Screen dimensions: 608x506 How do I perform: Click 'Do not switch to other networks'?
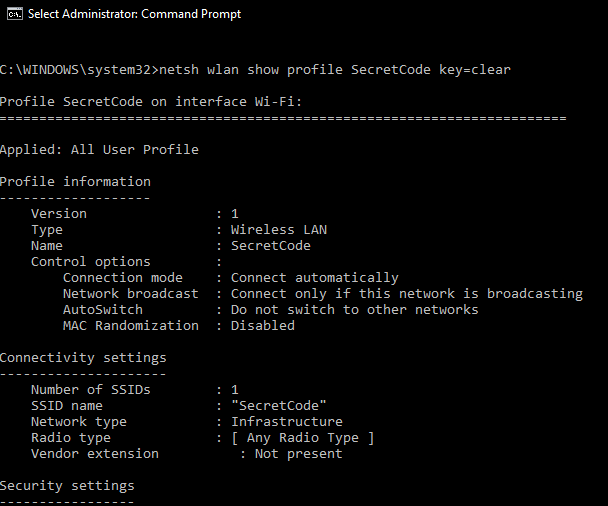pos(354,309)
